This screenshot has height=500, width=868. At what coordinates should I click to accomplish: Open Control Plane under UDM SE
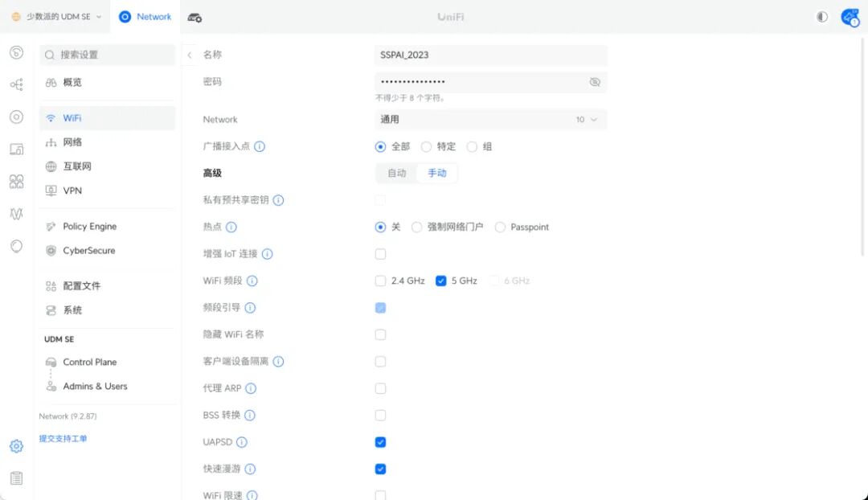tap(108, 362)
